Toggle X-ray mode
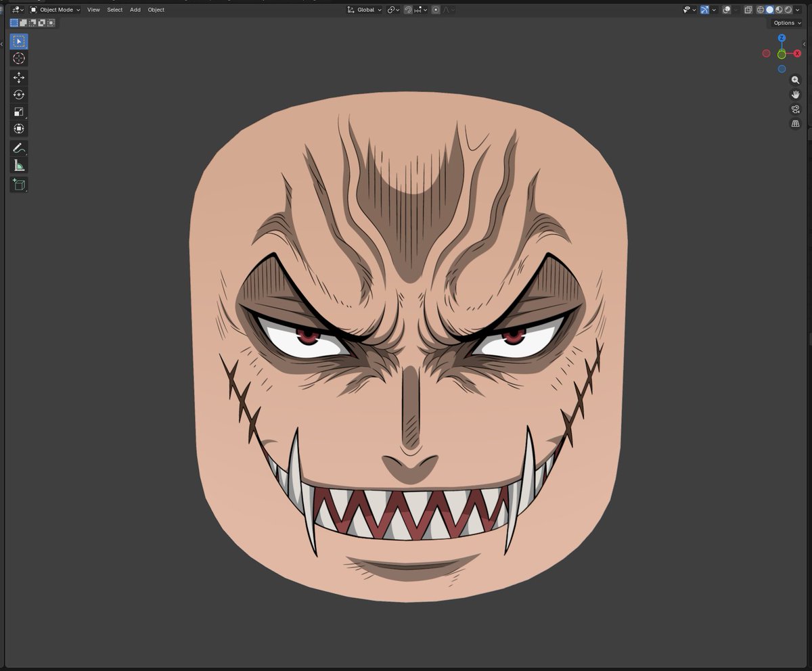 pos(748,9)
